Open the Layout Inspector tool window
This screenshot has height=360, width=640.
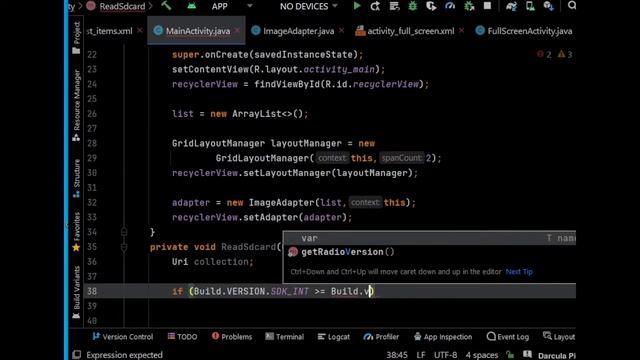pos(559,337)
